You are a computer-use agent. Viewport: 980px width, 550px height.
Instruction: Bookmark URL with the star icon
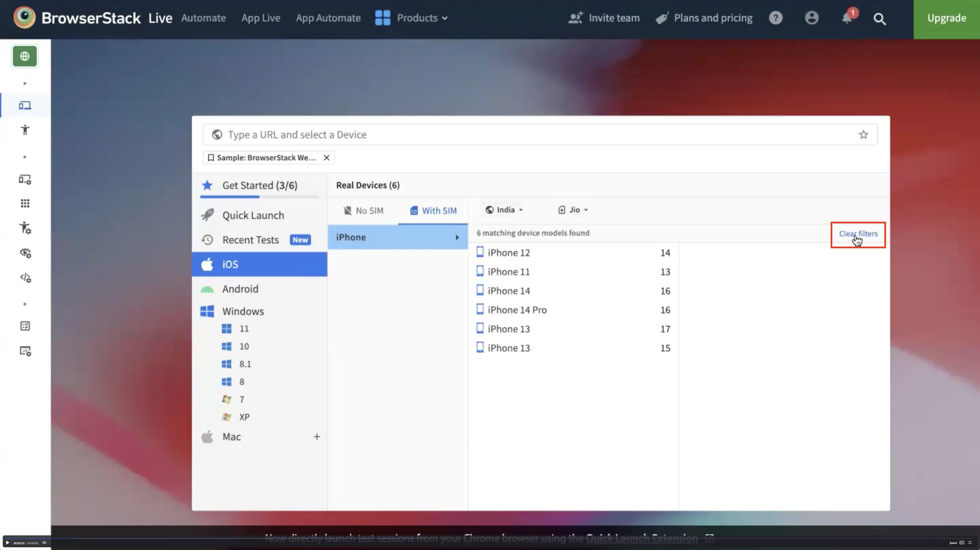pyautogui.click(x=863, y=135)
